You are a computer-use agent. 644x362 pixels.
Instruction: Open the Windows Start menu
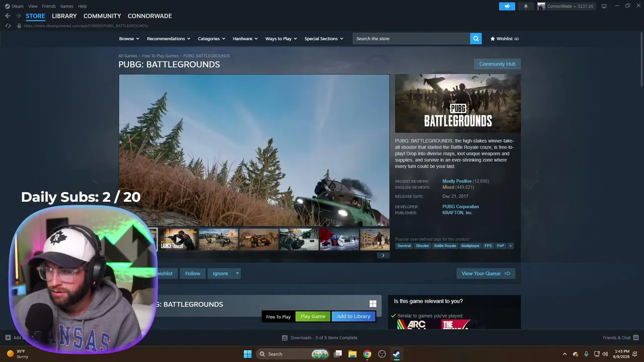click(x=248, y=354)
